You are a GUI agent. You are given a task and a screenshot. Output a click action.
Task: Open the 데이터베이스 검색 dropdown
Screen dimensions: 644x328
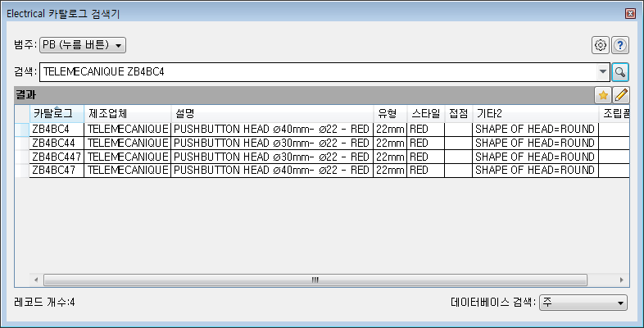[x=583, y=303]
